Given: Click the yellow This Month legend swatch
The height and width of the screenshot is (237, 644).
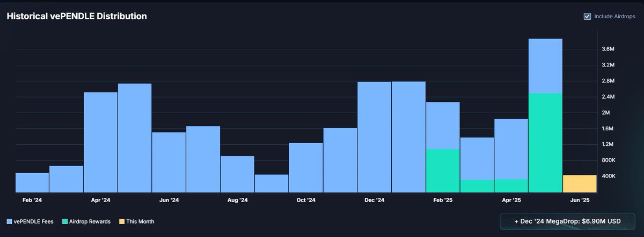Looking at the screenshot, I should click(x=121, y=221).
